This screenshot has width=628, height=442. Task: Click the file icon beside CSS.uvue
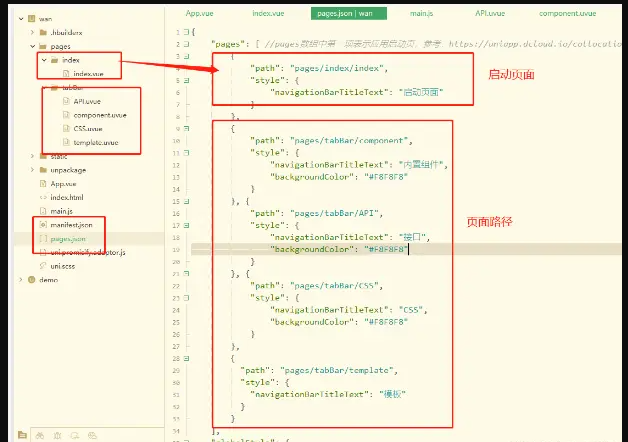[66, 129]
